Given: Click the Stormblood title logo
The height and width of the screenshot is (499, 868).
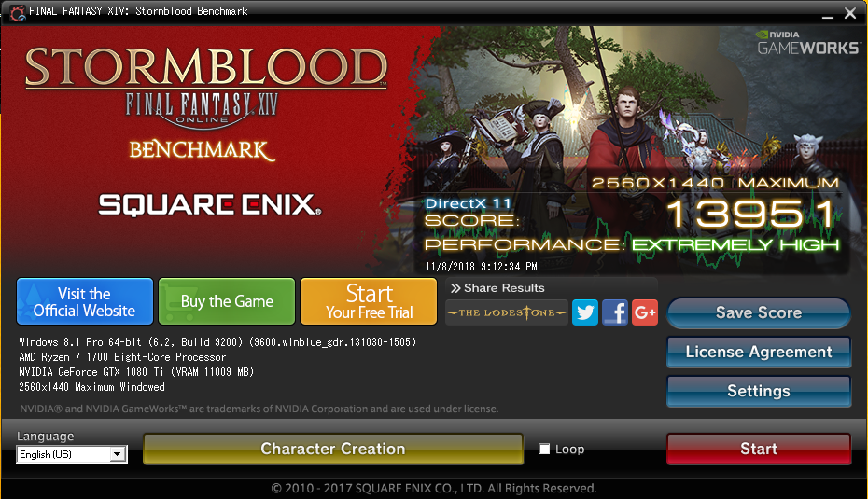Looking at the screenshot, I should pyautogui.click(x=206, y=67).
